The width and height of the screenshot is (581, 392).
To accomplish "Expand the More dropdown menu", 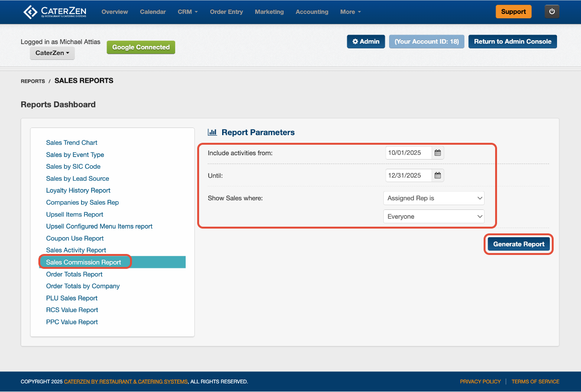I will click(x=350, y=12).
